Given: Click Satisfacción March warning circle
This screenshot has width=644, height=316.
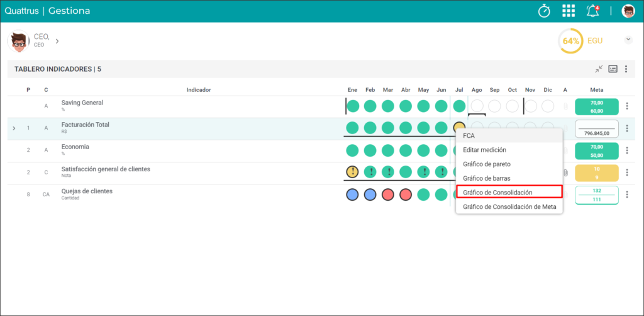Looking at the screenshot, I should click(x=388, y=172).
